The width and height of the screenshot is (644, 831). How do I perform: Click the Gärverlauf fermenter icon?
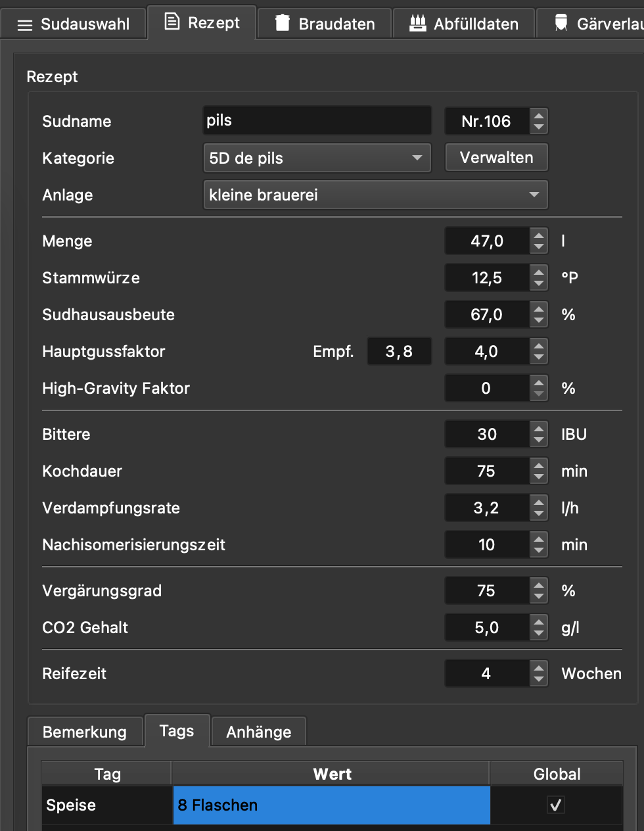click(x=561, y=24)
